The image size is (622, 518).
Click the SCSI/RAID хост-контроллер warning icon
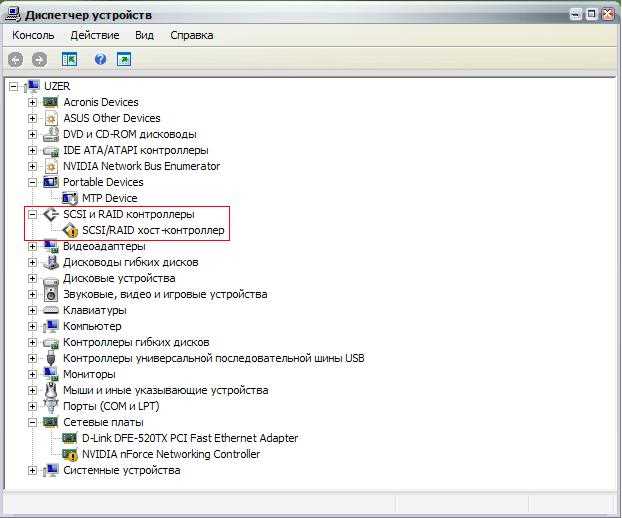70,230
